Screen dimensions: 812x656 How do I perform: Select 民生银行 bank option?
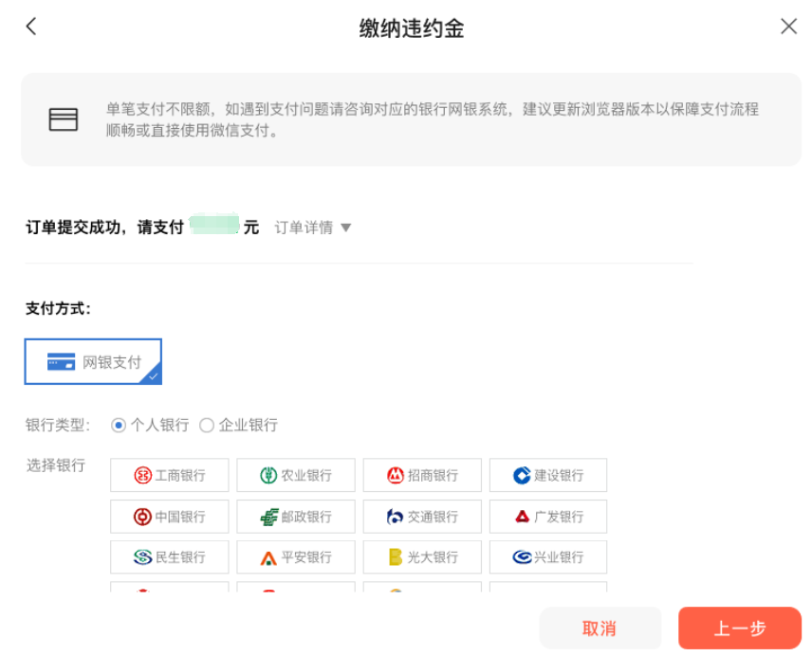[x=170, y=557]
